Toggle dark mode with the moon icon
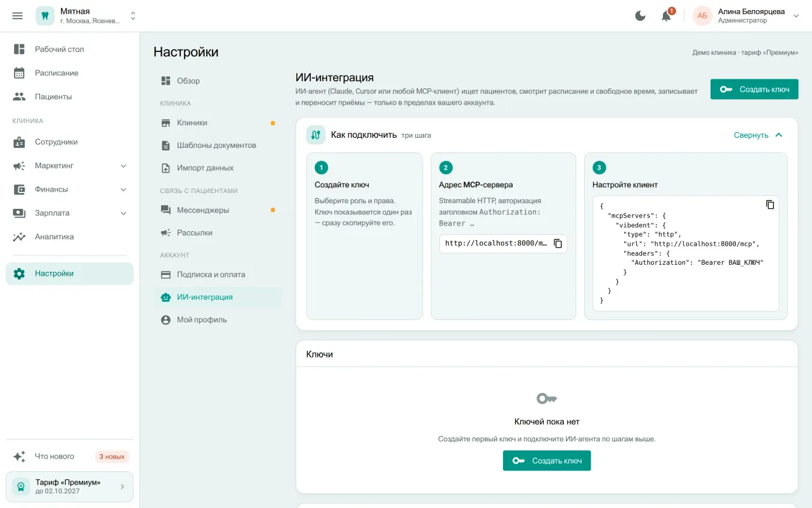The height and width of the screenshot is (508, 812). [x=641, y=16]
